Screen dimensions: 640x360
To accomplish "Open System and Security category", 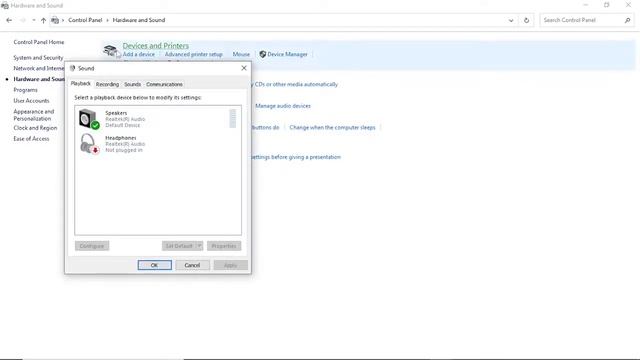I will (x=38, y=58).
